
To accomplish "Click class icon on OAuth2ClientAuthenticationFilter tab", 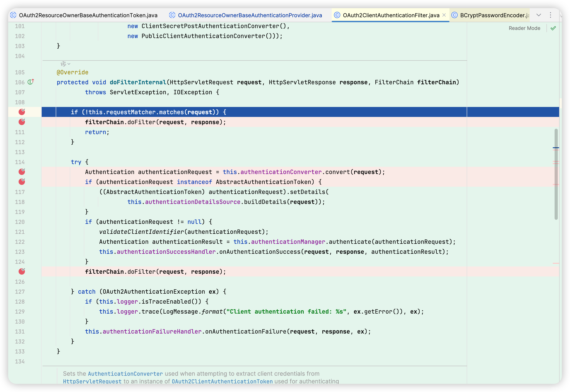I will 337,15.
